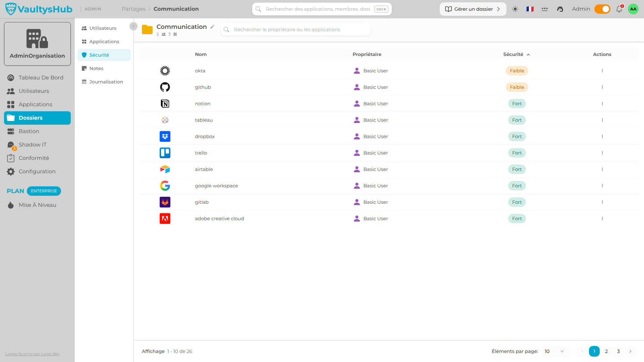Go to page 3
644x362 pixels.
[x=619, y=351]
